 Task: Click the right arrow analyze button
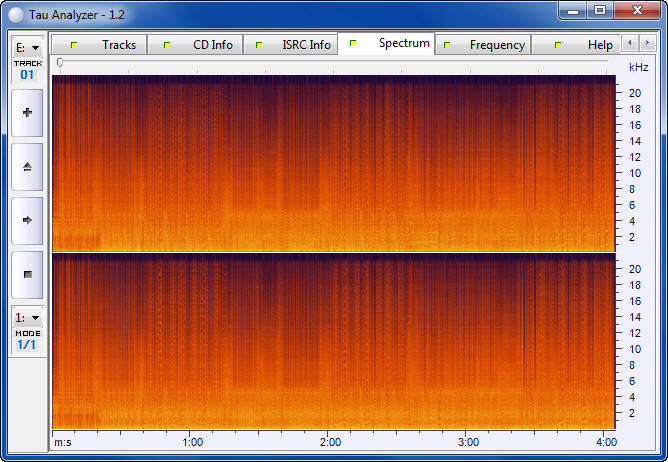[27, 220]
